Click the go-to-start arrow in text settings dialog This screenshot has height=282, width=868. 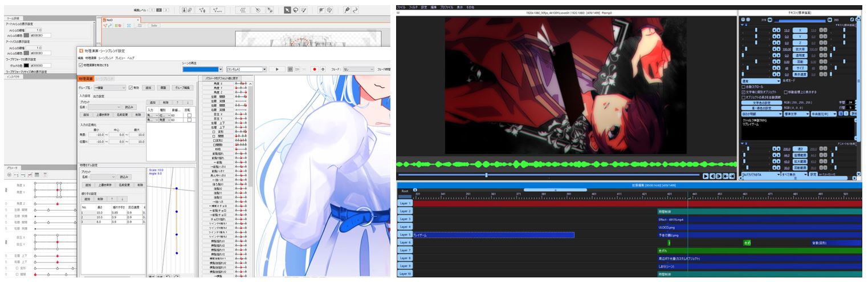click(769, 20)
